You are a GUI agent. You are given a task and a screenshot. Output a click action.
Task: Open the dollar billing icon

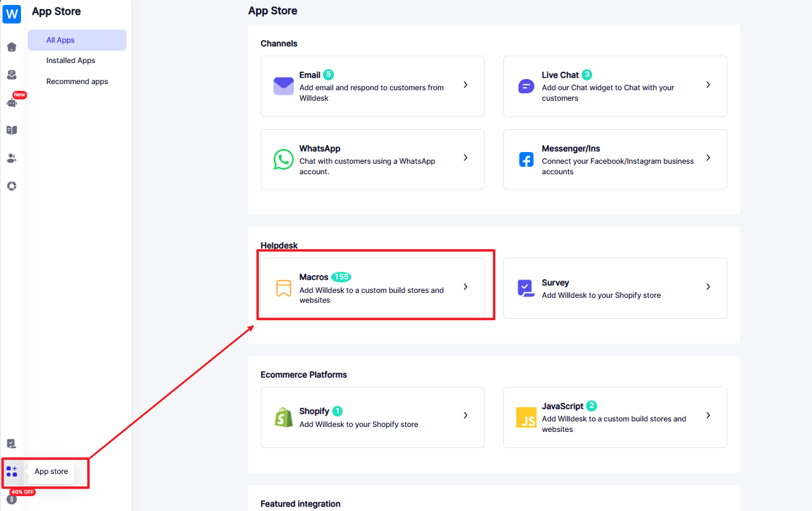[12, 499]
